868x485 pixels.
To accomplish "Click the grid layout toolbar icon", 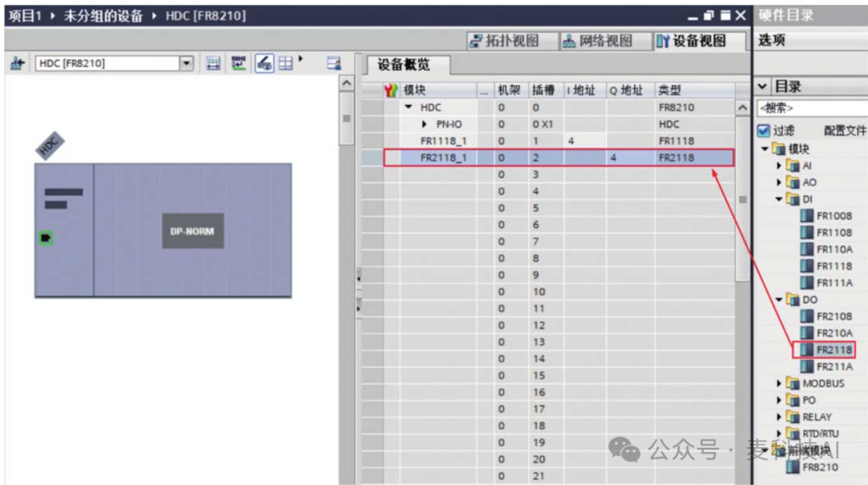I will tap(285, 63).
